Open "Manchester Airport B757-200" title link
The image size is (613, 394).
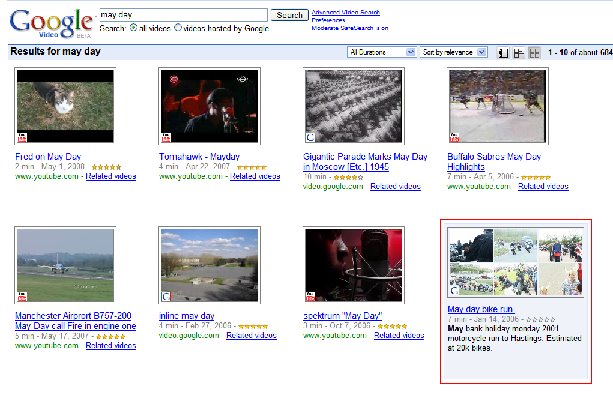[x=75, y=321]
